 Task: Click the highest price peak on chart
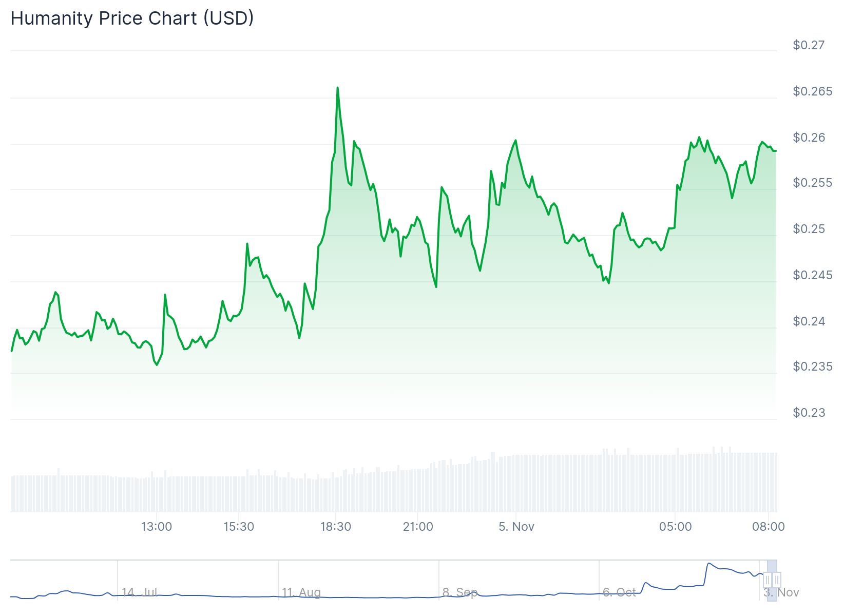[x=337, y=88]
